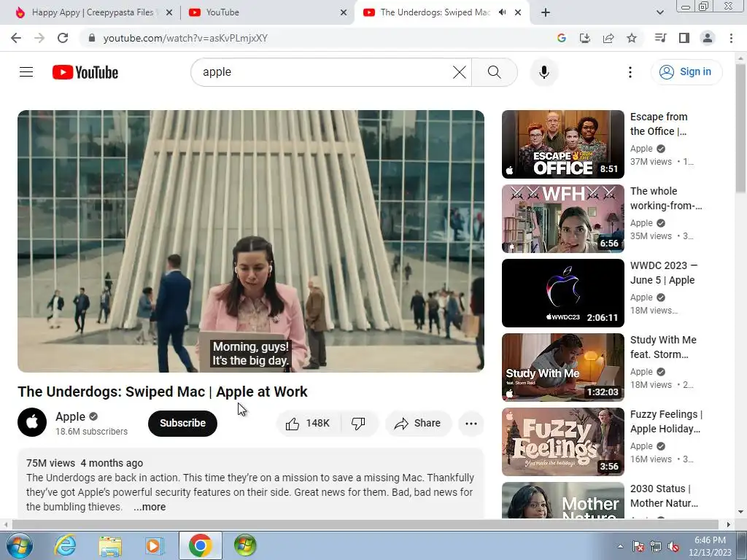Open the WWDC 2023 thumbnail
747x560 pixels.
click(562, 293)
